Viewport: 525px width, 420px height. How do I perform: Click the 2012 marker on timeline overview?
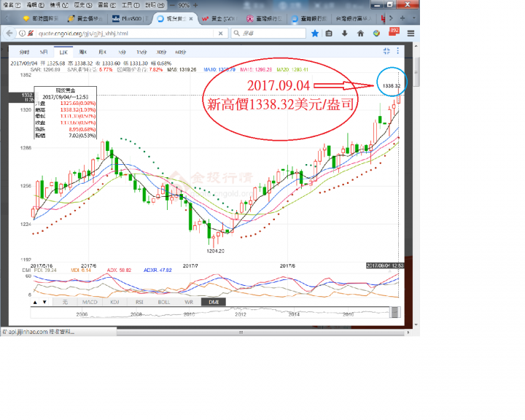point(241,314)
